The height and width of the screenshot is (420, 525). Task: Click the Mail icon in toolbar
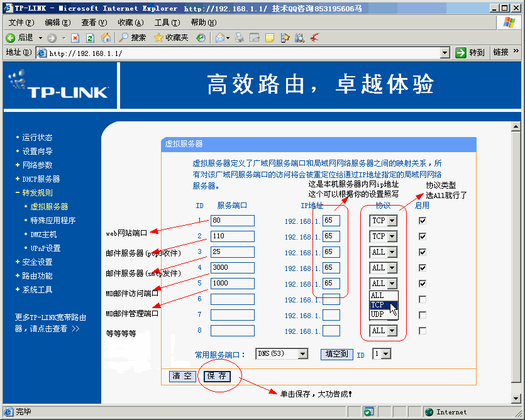221,38
